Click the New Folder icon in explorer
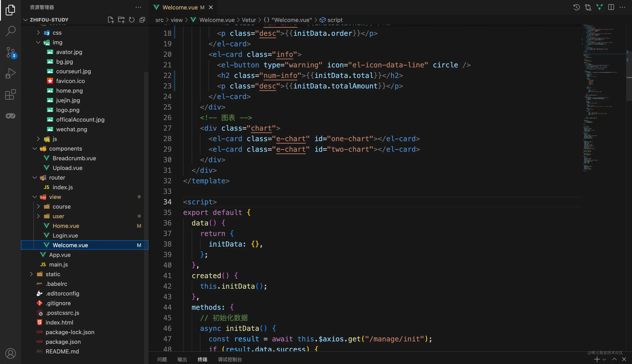The image size is (632, 364). point(121,20)
